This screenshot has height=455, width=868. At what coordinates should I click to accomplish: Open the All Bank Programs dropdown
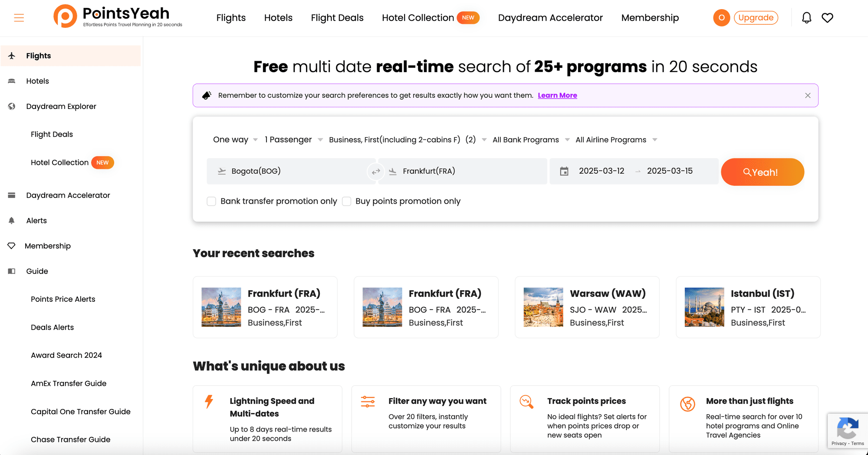click(531, 139)
